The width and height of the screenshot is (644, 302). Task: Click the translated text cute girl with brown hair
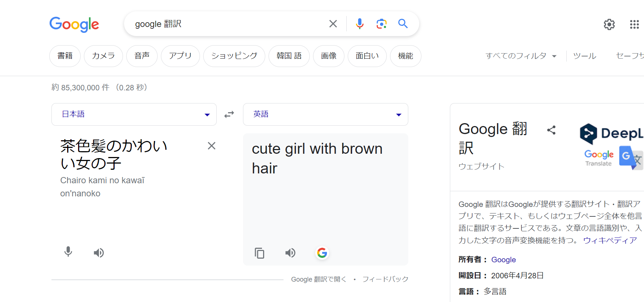pyautogui.click(x=317, y=158)
